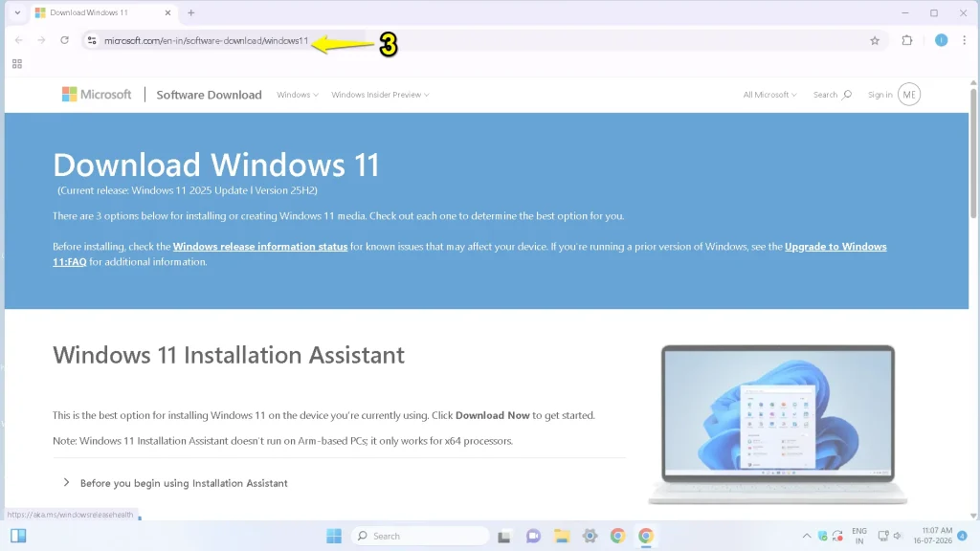Screen dimensions: 980x551
Task: Expand the Windows navigation menu
Action: click(298, 95)
